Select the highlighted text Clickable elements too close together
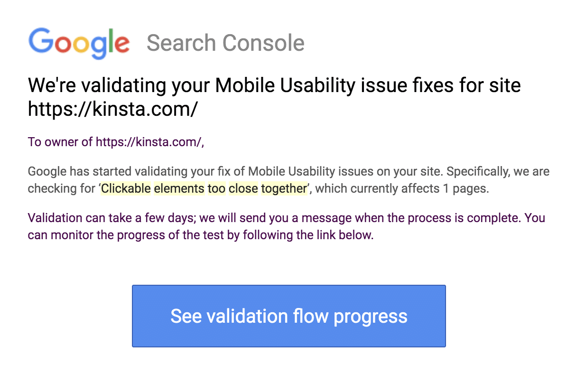This screenshot has height=392, width=577. tap(204, 188)
